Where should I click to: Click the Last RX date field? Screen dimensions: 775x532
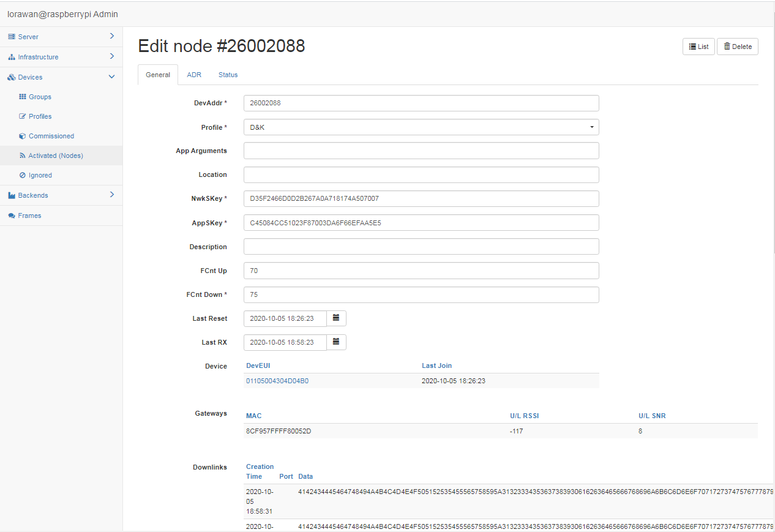(x=285, y=342)
